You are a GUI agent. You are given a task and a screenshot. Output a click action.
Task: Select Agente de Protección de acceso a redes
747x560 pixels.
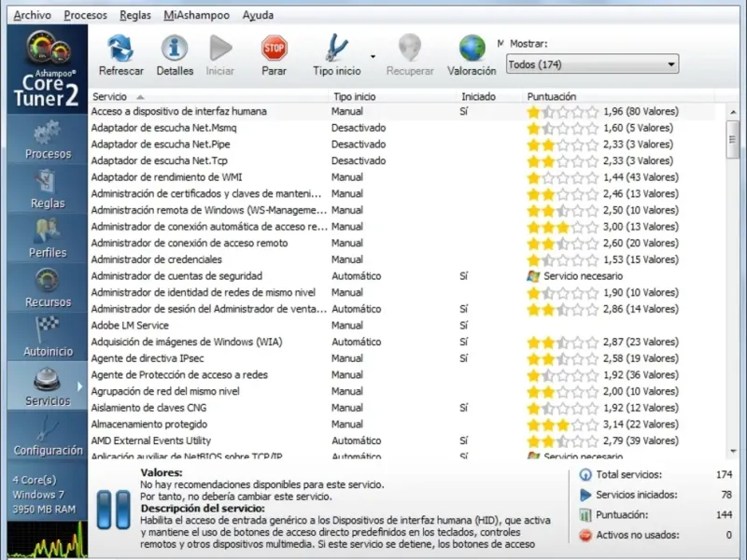pos(402,375)
